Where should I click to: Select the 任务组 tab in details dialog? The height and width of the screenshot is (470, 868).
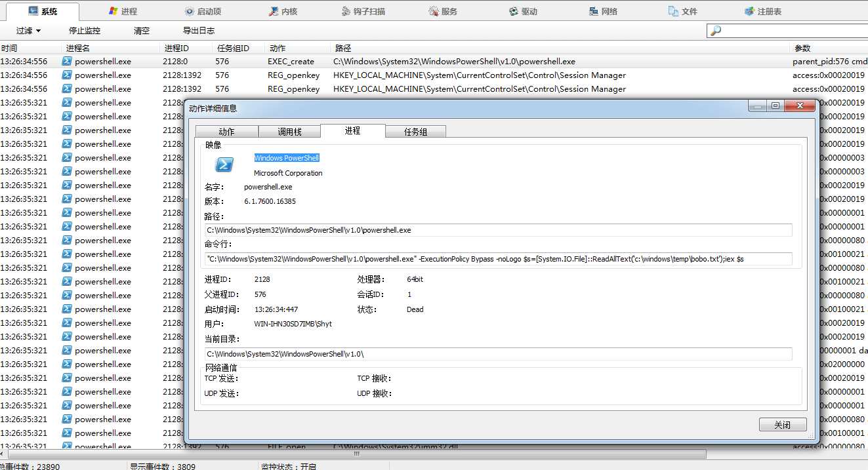(415, 132)
